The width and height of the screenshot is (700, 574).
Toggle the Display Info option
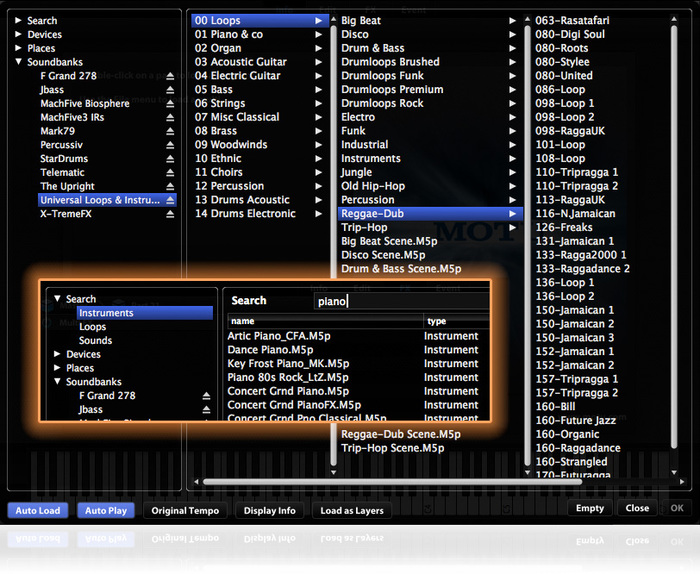(270, 510)
